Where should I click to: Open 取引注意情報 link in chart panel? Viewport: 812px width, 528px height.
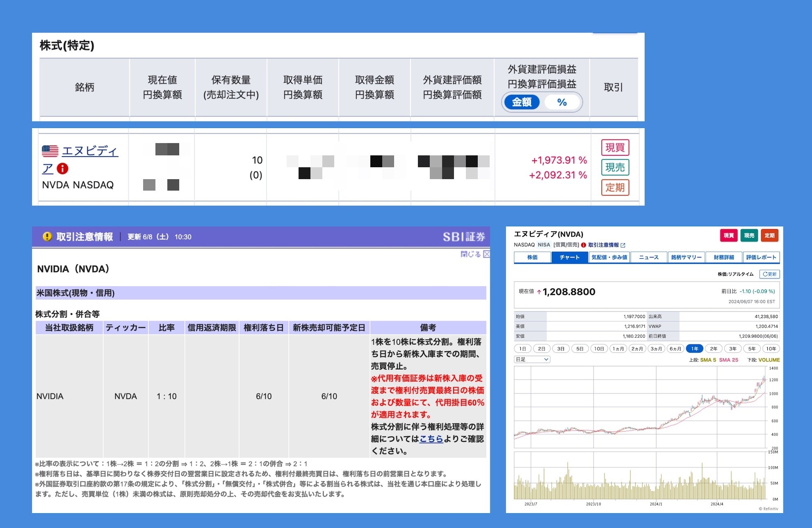pyautogui.click(x=603, y=245)
